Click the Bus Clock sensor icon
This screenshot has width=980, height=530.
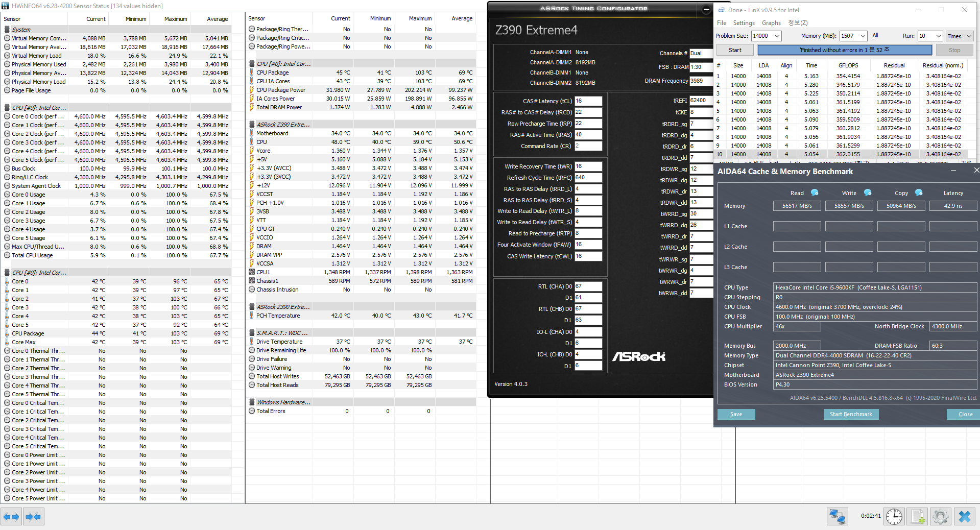pos(7,168)
